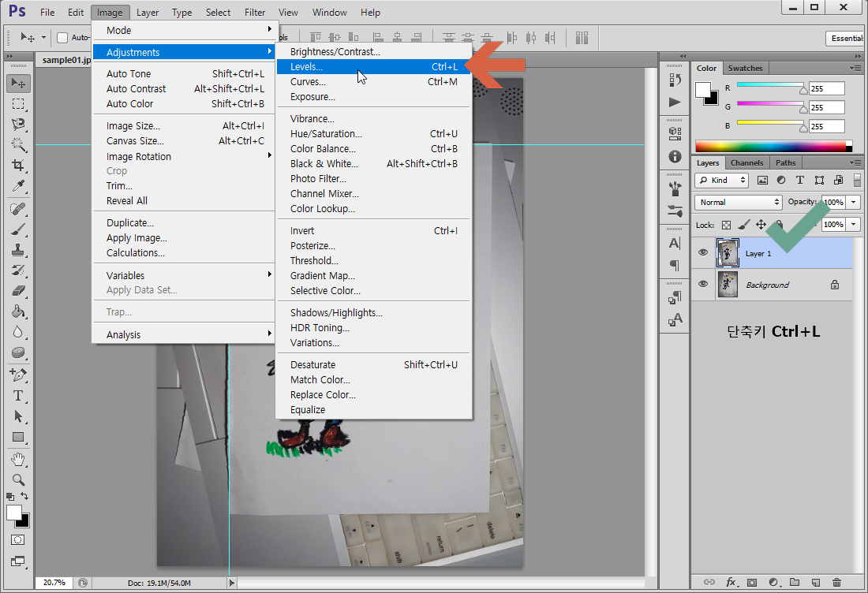868x593 pixels.
Task: Select the Blur tool
Action: point(18,332)
